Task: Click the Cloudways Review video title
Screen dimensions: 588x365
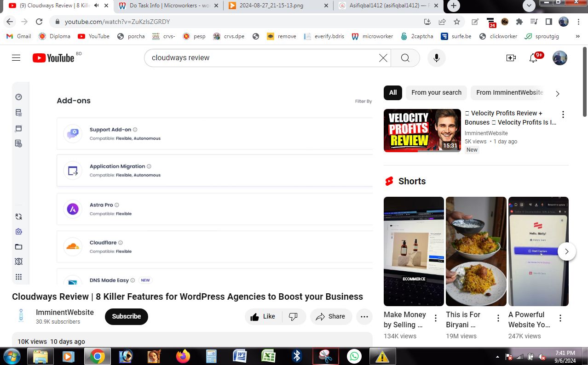Action: pos(187,297)
